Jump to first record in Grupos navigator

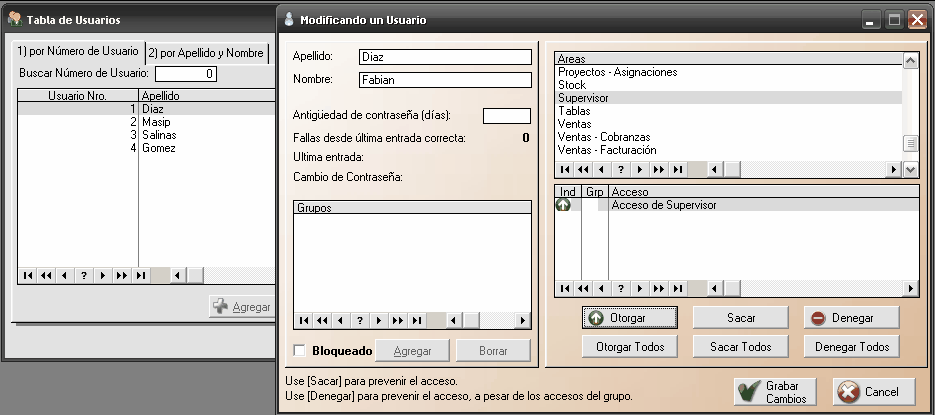[x=303, y=320]
